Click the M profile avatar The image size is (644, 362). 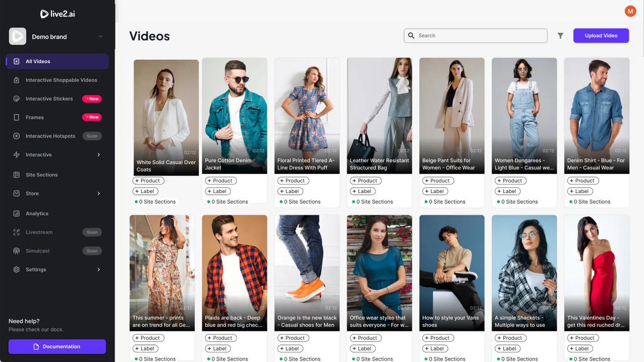pyautogui.click(x=630, y=11)
